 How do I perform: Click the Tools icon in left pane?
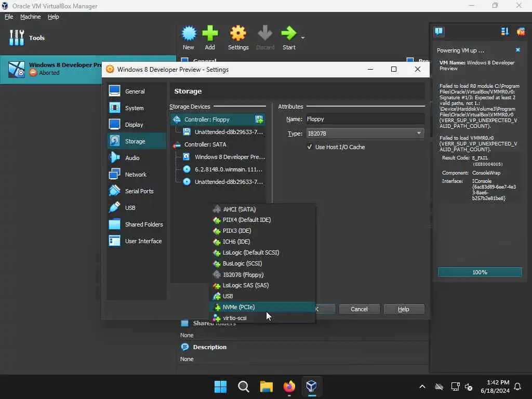(x=17, y=37)
